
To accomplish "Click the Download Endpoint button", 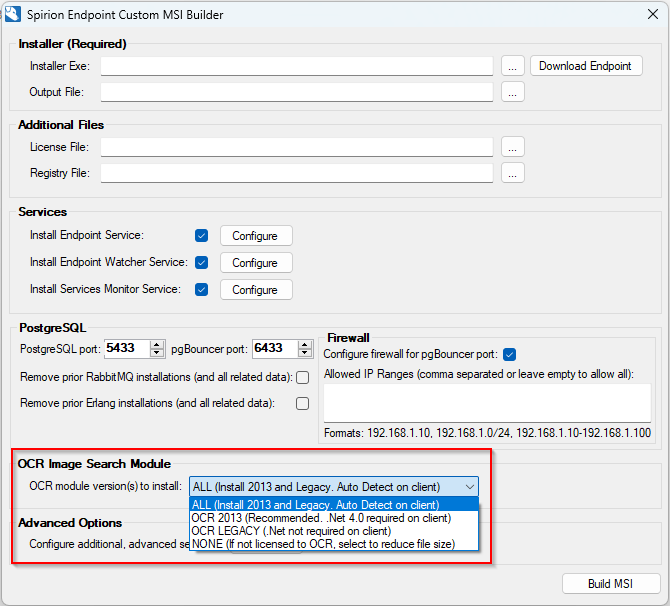I will coord(586,66).
